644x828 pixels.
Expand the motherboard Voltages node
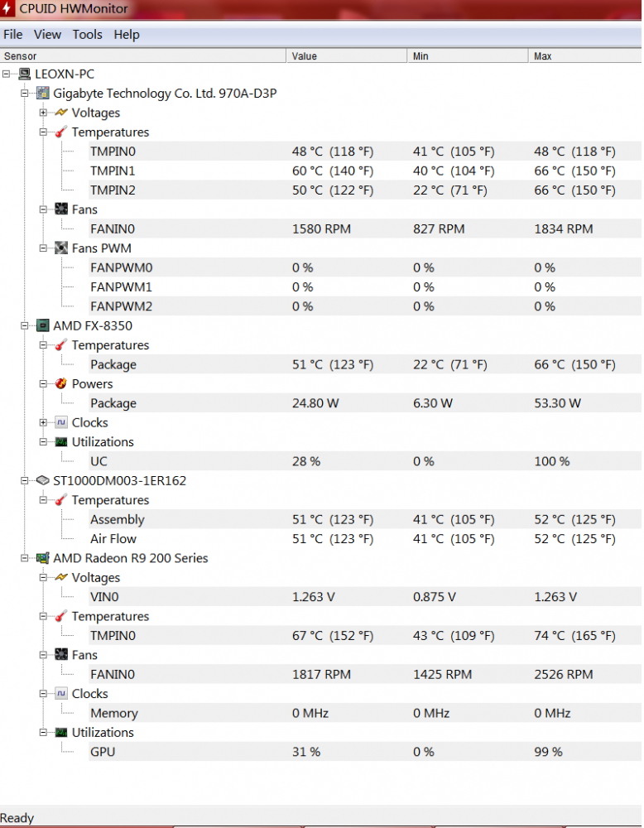tap(43, 113)
